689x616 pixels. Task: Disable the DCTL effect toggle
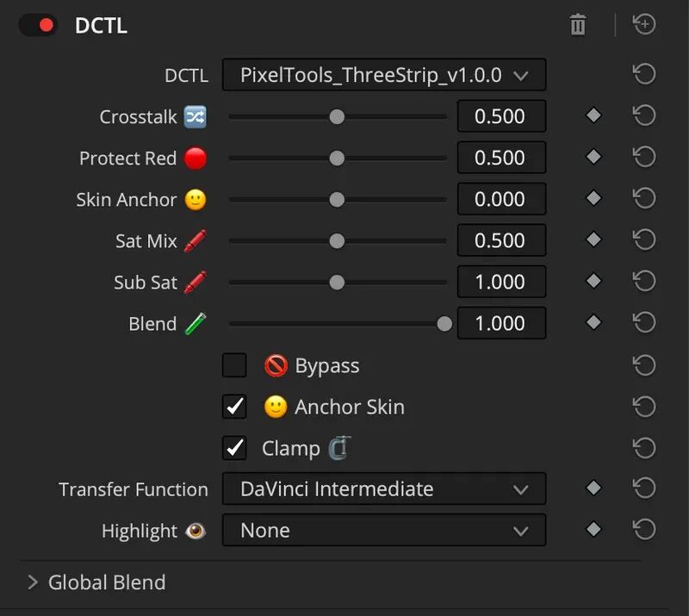[x=38, y=25]
